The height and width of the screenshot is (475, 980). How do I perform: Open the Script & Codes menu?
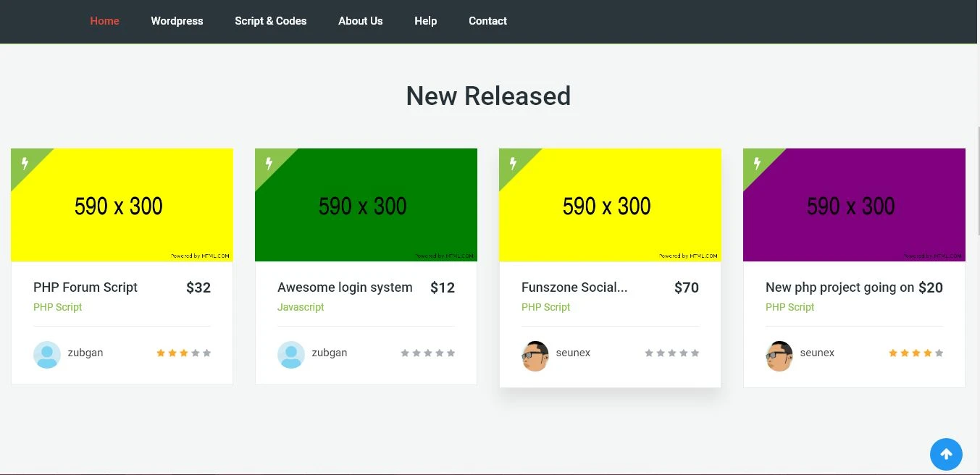coord(270,21)
